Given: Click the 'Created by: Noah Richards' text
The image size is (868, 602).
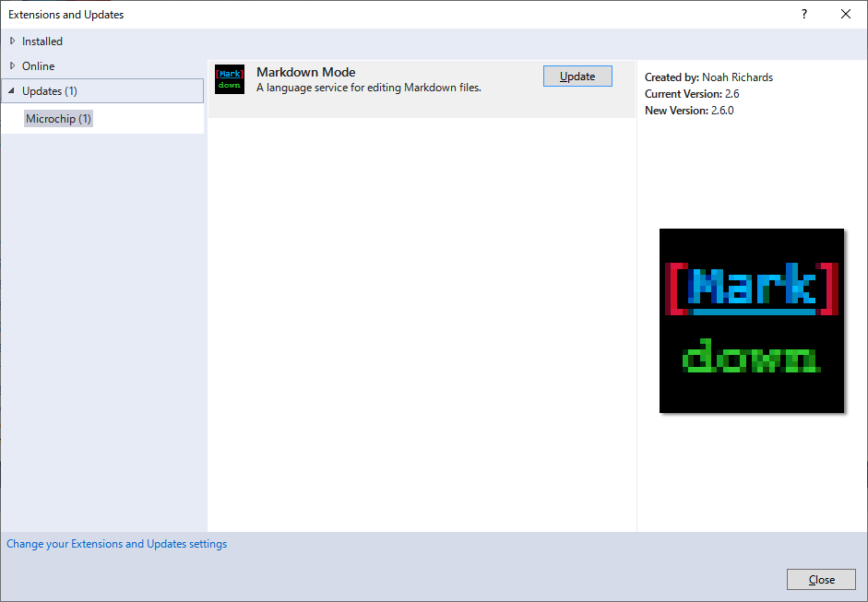Looking at the screenshot, I should (708, 77).
